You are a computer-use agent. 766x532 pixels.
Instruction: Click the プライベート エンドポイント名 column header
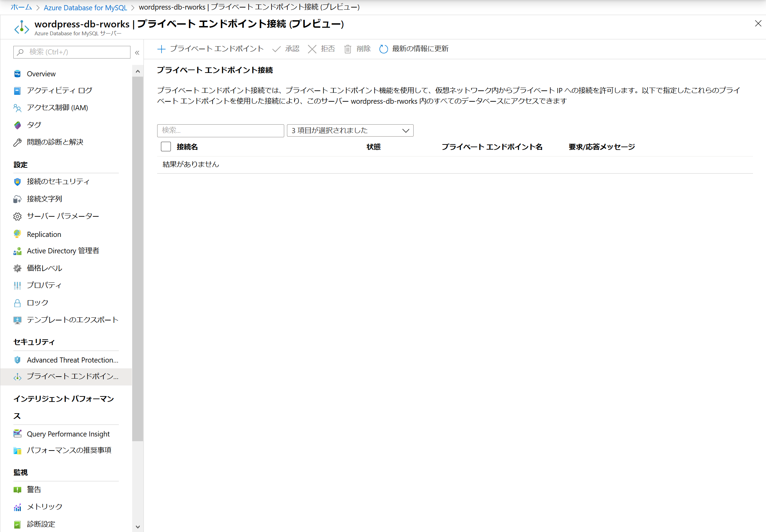[492, 147]
